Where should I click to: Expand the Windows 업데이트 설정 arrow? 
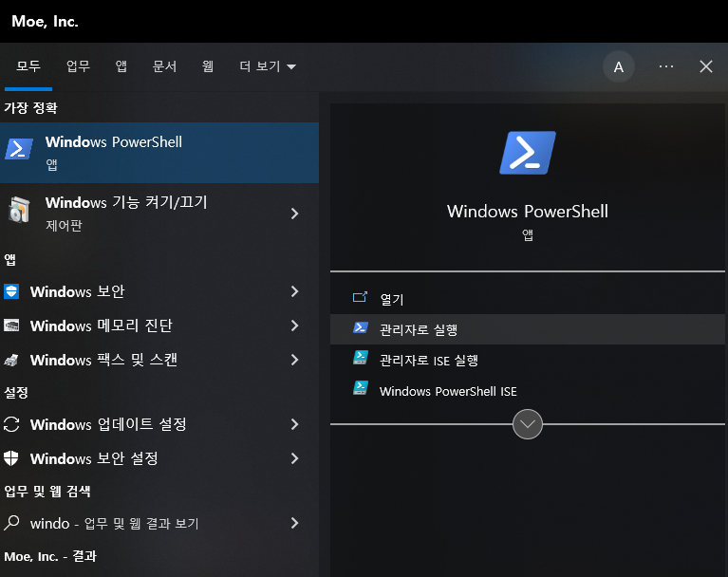tap(294, 424)
